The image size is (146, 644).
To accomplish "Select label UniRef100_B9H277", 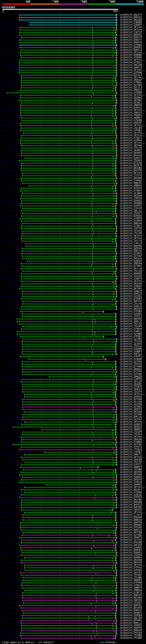I will coord(131,40).
